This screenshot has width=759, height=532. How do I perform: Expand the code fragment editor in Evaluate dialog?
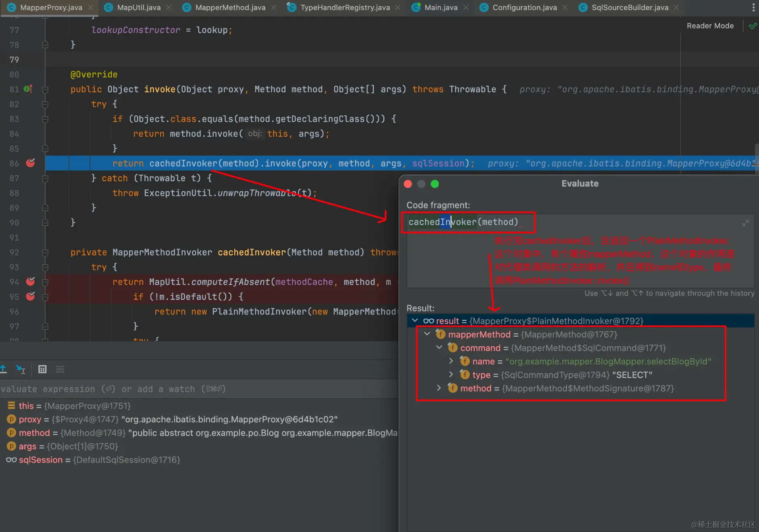745,222
